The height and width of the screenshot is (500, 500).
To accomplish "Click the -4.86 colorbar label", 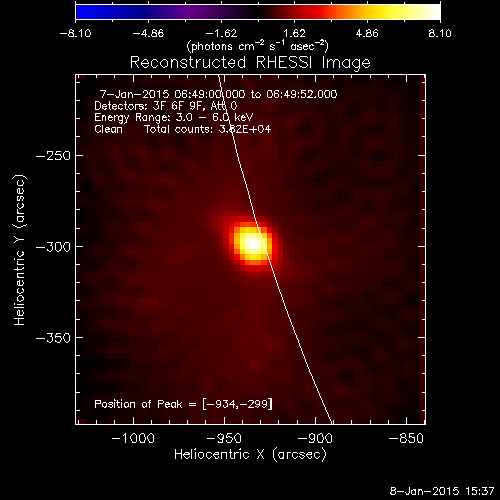I will (x=148, y=33).
